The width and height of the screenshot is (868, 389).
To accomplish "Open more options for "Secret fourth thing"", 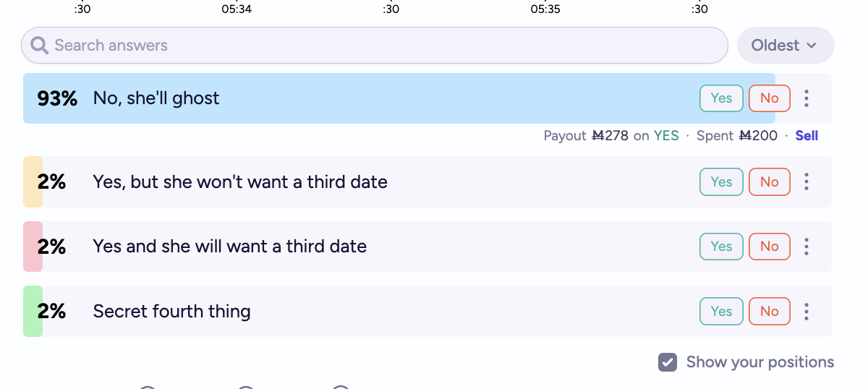I will [807, 311].
